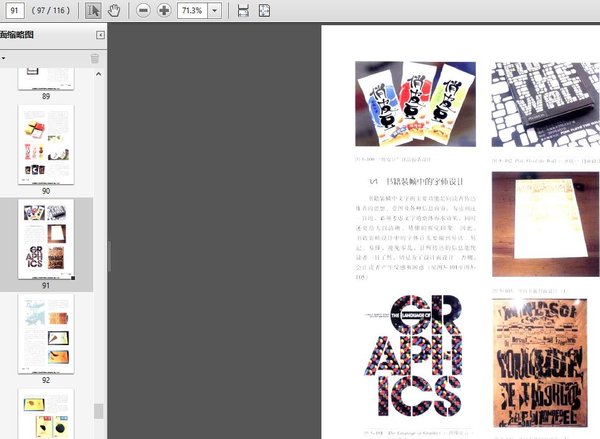This screenshot has width=600, height=439.
Task: Click the '(97 / 116)' page count text
Action: click(51, 10)
